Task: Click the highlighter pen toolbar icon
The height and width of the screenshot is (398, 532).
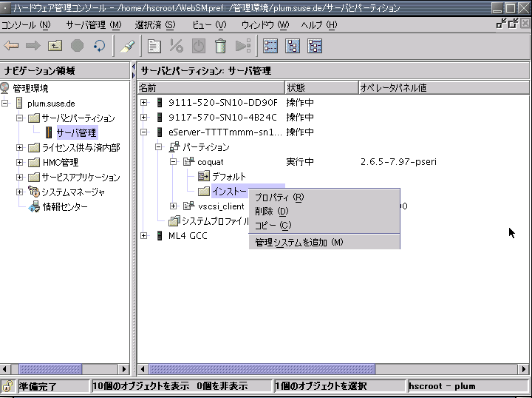Action: (127, 46)
